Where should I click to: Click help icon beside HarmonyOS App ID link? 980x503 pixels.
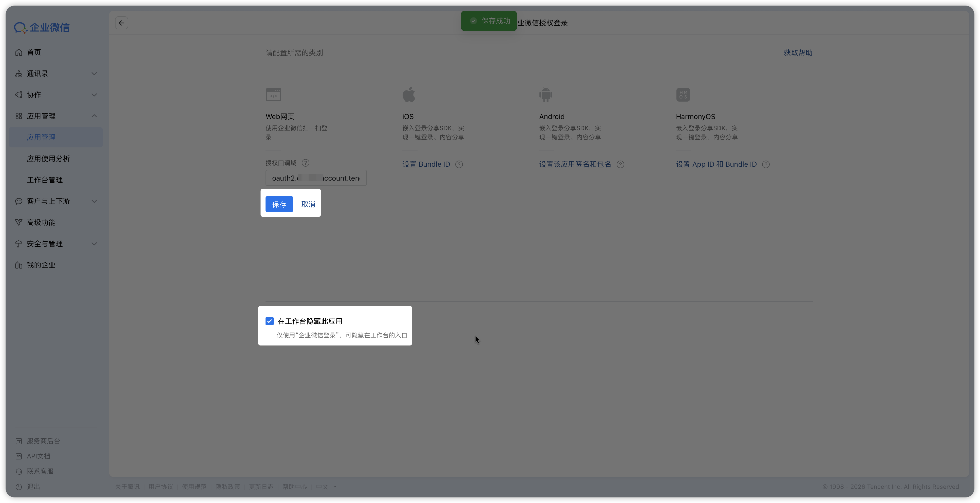pyautogui.click(x=766, y=164)
